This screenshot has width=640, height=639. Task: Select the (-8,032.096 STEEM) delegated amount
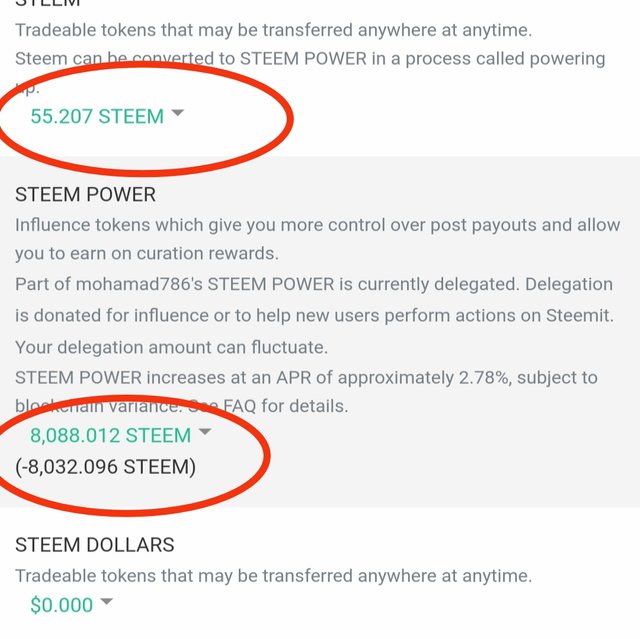105,467
